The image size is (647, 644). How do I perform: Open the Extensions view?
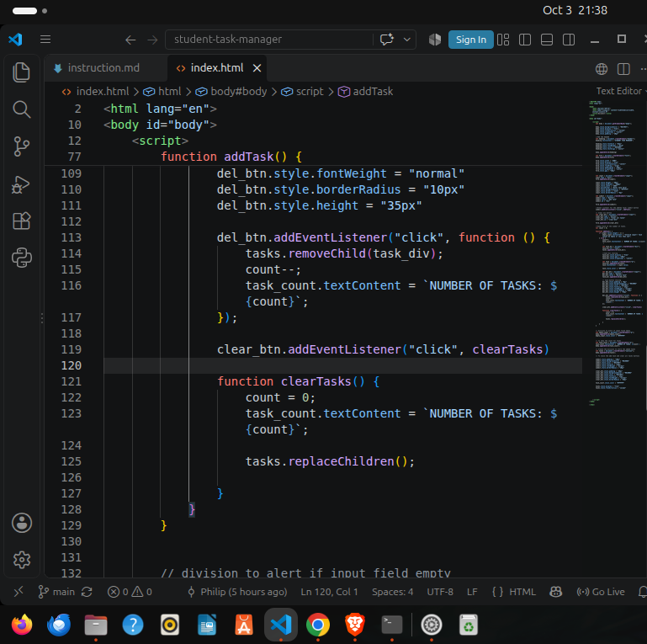tap(22, 221)
